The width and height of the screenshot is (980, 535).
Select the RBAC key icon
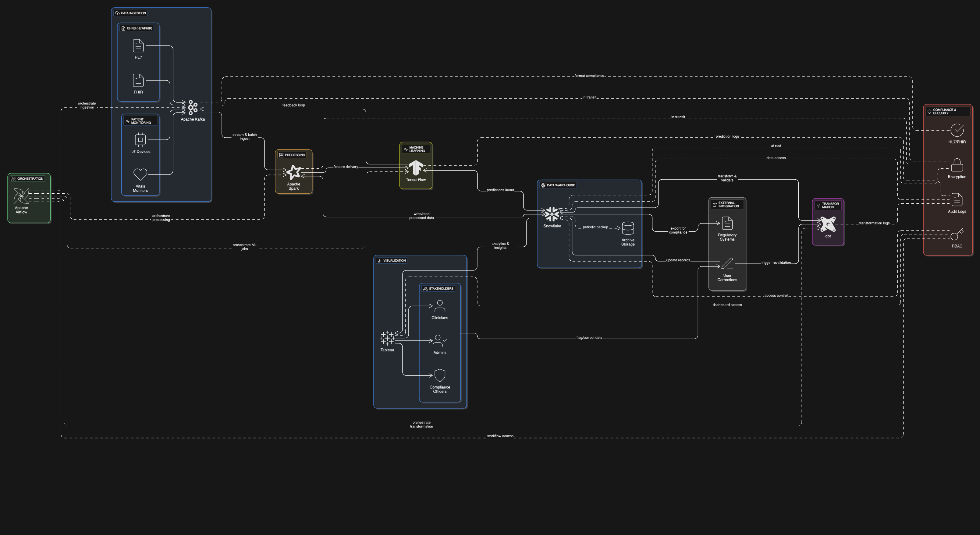(957, 234)
